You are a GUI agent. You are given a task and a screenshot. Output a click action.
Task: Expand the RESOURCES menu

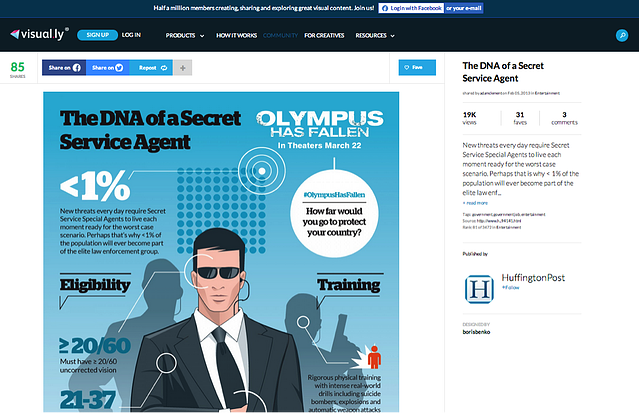(375, 35)
